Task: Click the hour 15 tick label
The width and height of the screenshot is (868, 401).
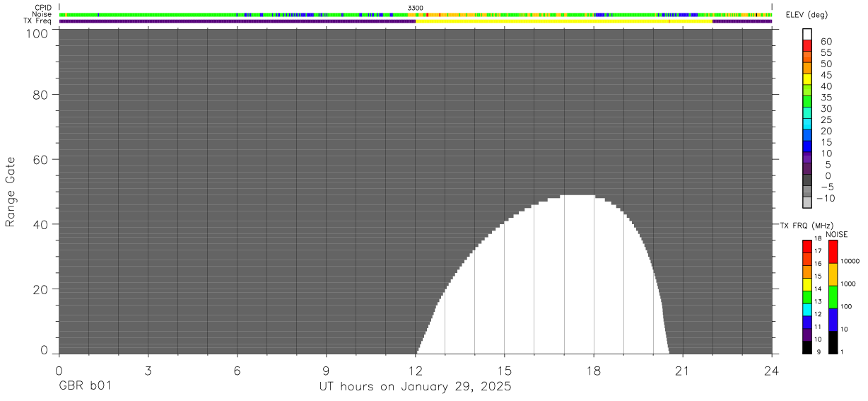Action: tap(504, 370)
